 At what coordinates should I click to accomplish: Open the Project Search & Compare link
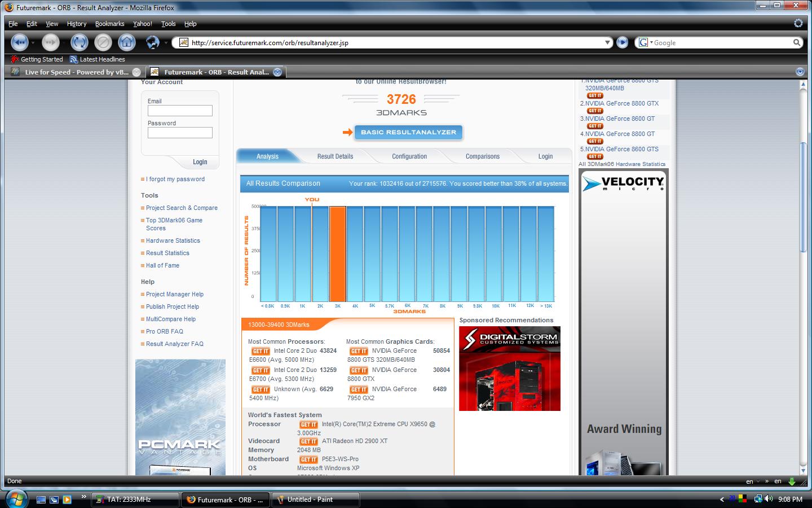pos(182,208)
